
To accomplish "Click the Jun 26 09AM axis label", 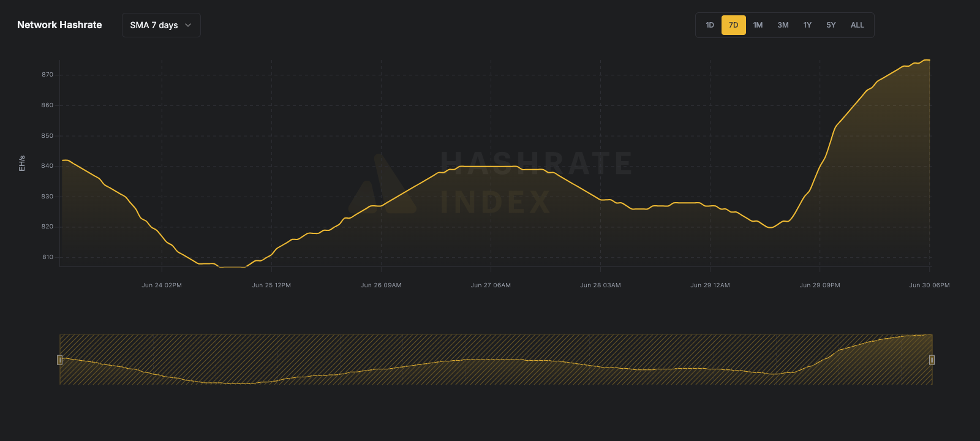I will [x=381, y=285].
